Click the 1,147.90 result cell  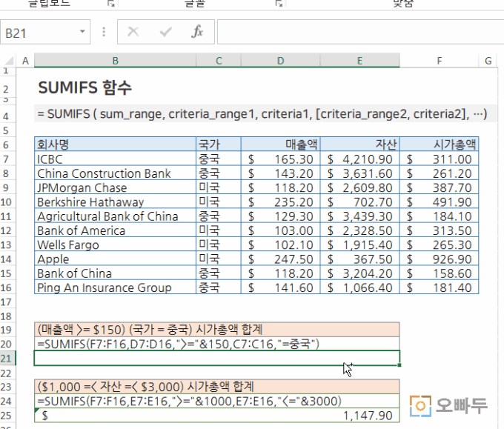[x=217, y=416]
